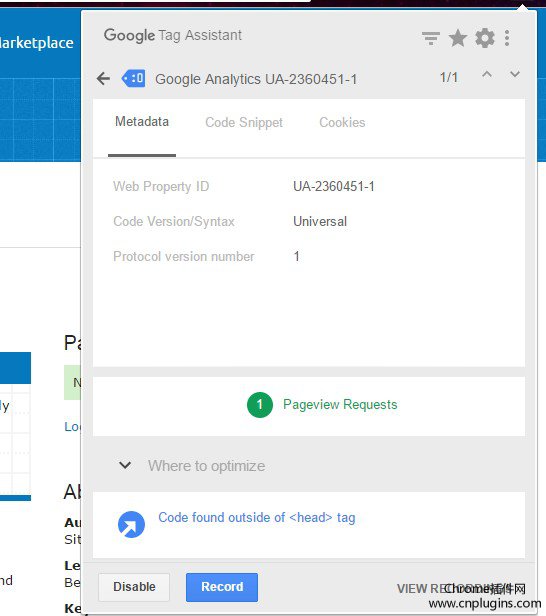
Task: Click the VIEW RECORDINGS link
Action: click(456, 588)
